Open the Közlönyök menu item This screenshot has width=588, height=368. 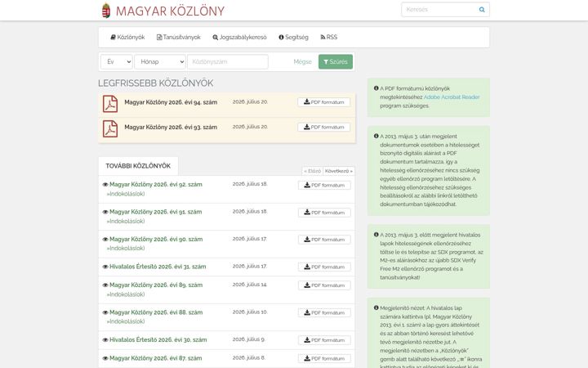[127, 37]
